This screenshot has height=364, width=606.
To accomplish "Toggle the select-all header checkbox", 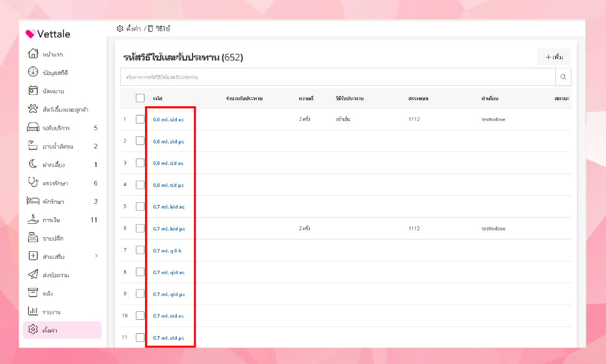I will tap(140, 98).
